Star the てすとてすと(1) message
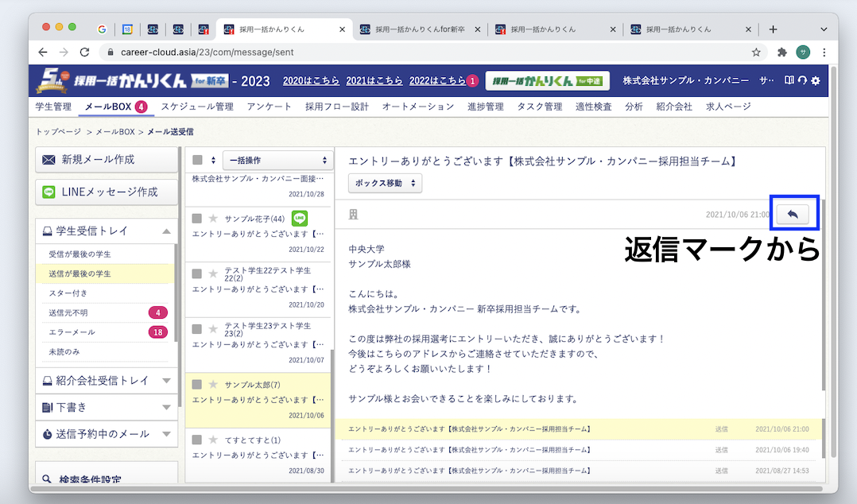The width and height of the screenshot is (857, 504). pyautogui.click(x=213, y=440)
